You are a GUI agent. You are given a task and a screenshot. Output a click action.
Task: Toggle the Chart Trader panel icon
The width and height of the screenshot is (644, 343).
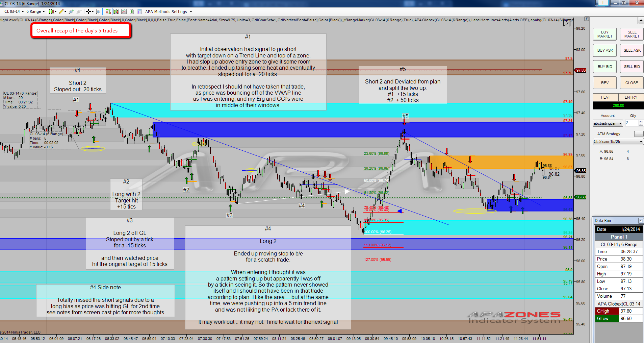pyautogui.click(x=108, y=11)
